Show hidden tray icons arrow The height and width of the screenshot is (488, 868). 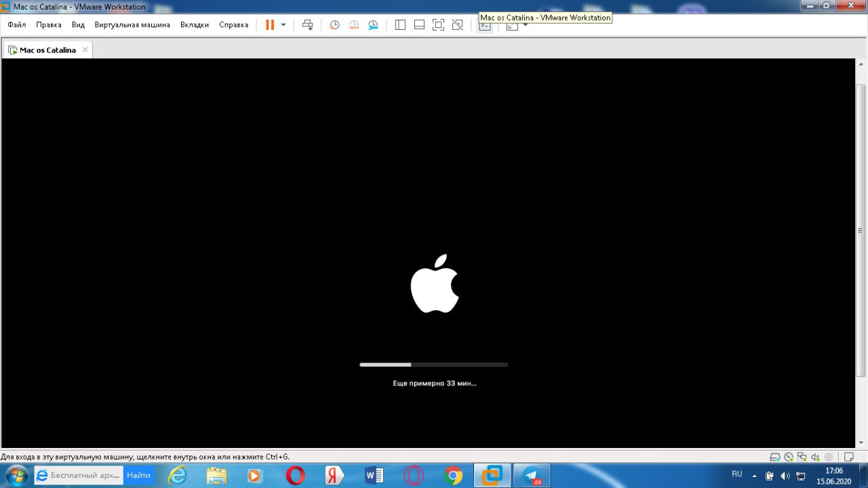point(754,475)
